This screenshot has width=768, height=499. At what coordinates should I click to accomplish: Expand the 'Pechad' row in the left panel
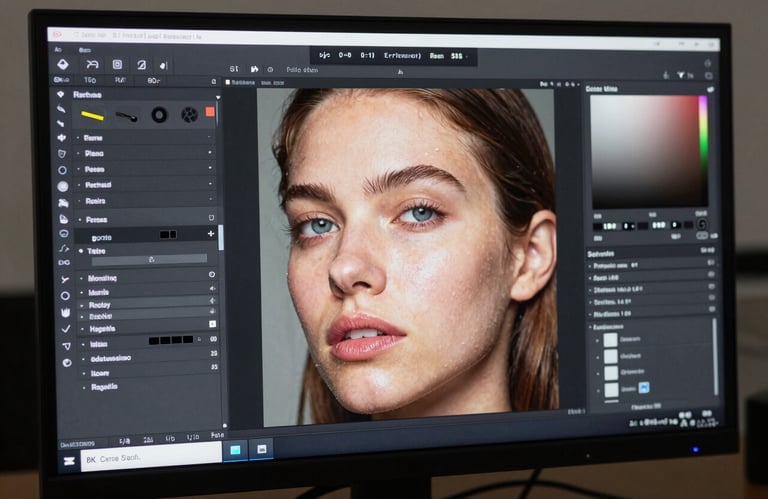click(146, 185)
